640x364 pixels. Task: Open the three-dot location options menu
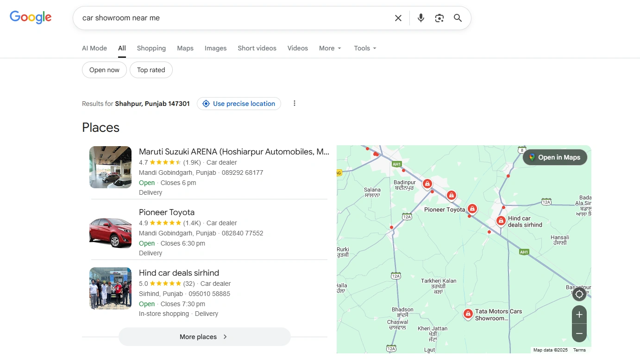click(295, 104)
